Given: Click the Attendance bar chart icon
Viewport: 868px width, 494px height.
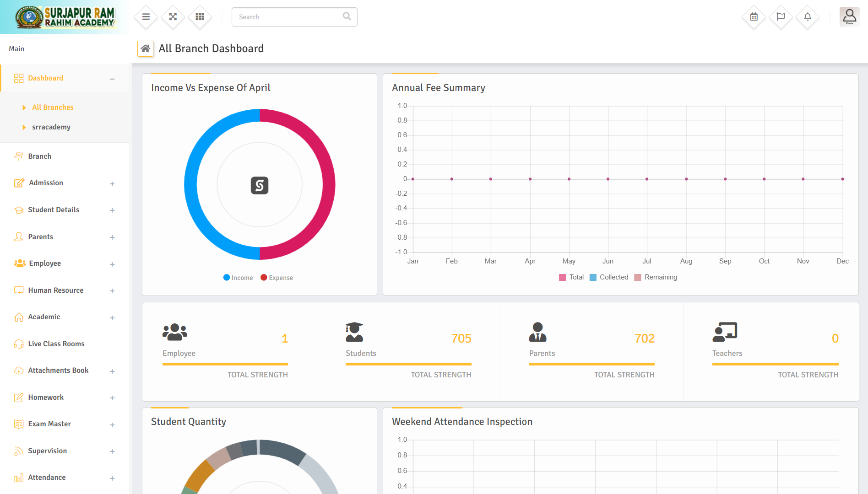Looking at the screenshot, I should pyautogui.click(x=19, y=478).
